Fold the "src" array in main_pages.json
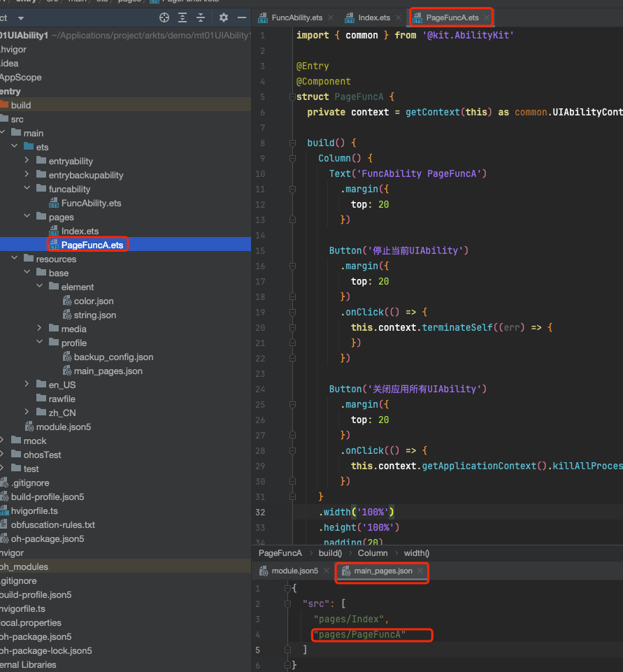The height and width of the screenshot is (672, 623). click(x=287, y=604)
